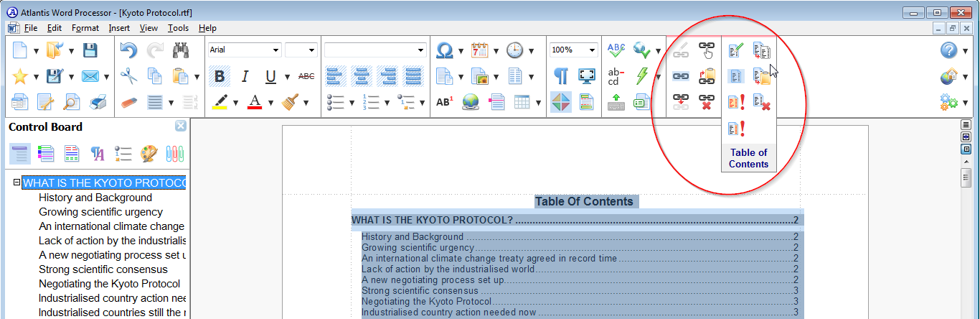Viewport: 980px width, 319px height.
Task: Toggle align right paragraph button
Action: pyautogui.click(x=387, y=76)
